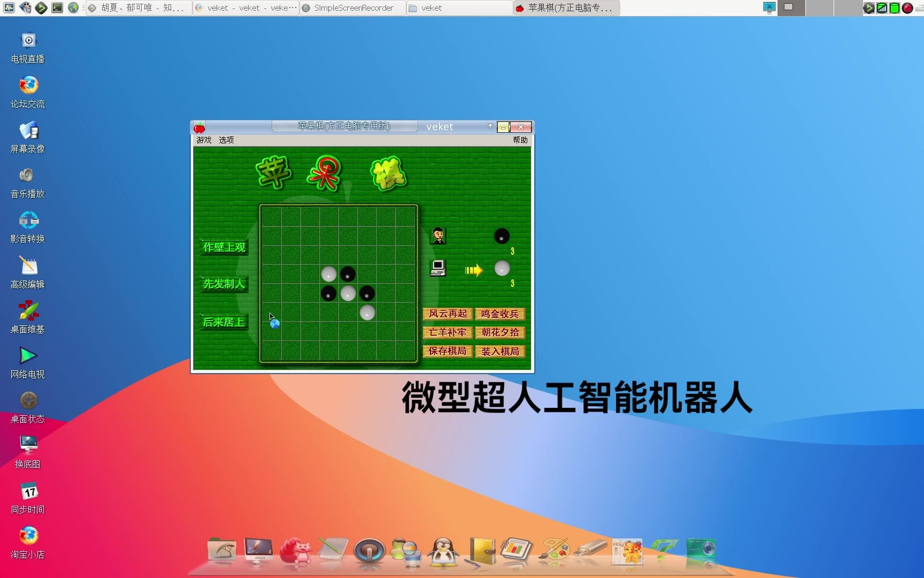Click the 风云再起 button
924x578 pixels.
448,314
